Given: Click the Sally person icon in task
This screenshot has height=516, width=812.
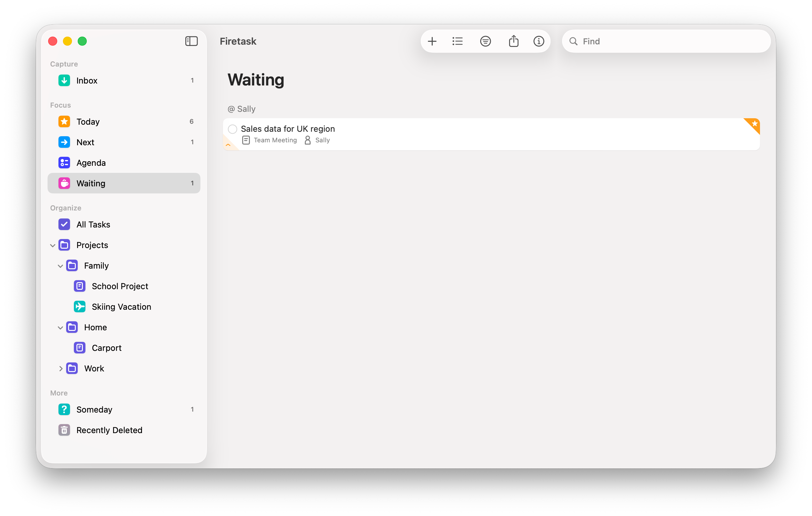Looking at the screenshot, I should (x=307, y=140).
